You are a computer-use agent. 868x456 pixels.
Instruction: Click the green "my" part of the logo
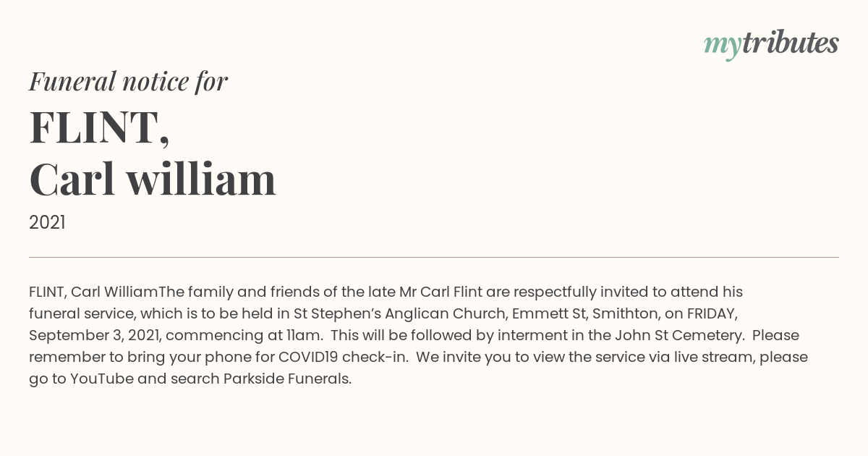point(723,47)
